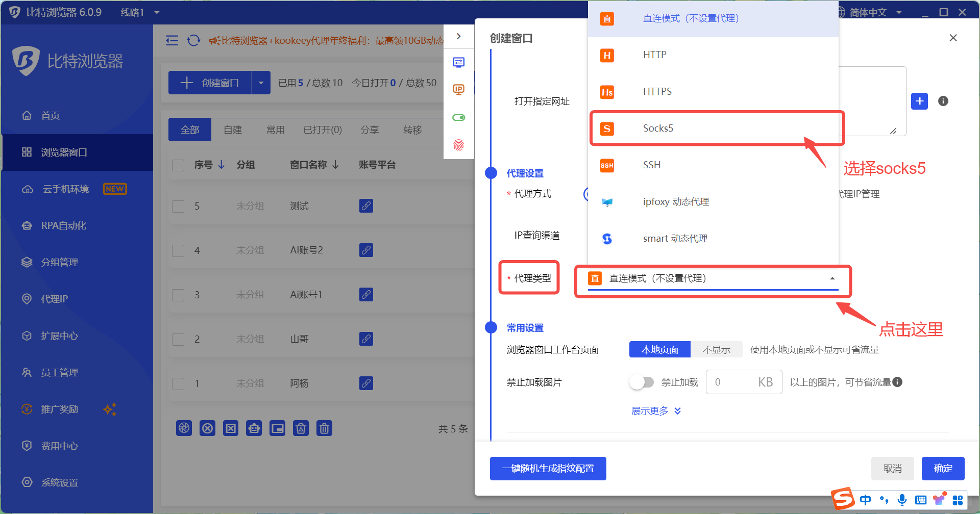Choose HTTP proxy type option
The image size is (980, 514).
tap(713, 55)
